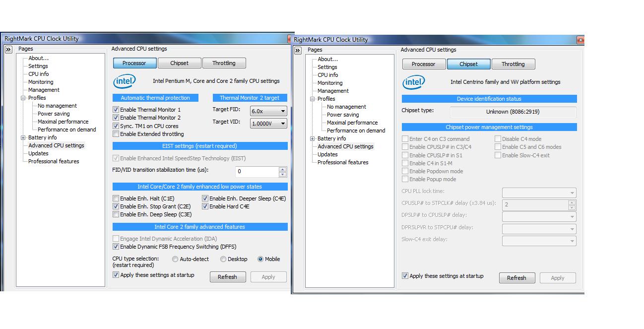644x329 pixels.
Task: Collapse the Profiles tree node in right window
Action: (312, 99)
